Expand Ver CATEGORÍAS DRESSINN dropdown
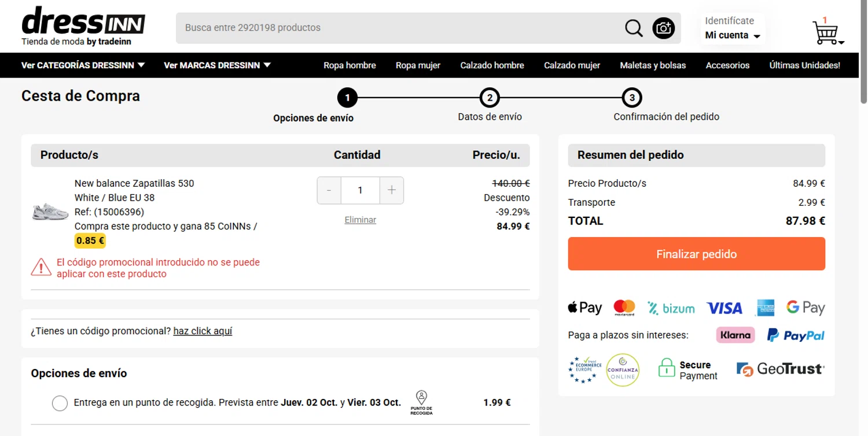868x436 pixels. [83, 65]
